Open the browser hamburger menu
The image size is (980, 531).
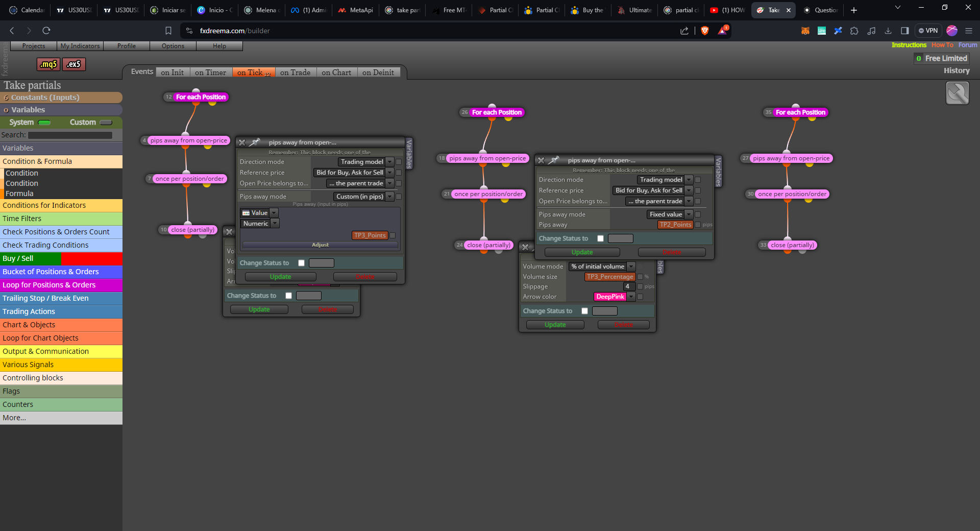click(969, 31)
